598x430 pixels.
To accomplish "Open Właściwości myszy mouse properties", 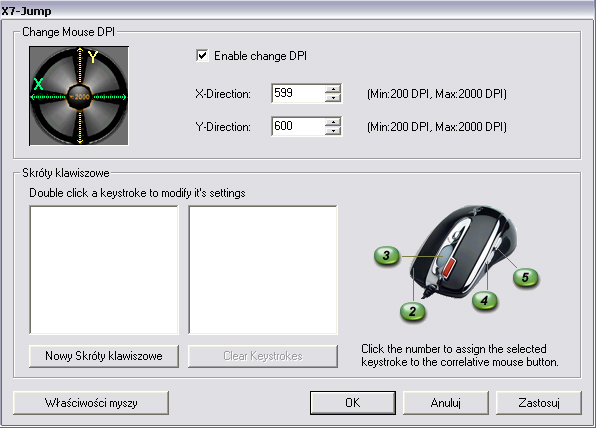I will point(91,403).
